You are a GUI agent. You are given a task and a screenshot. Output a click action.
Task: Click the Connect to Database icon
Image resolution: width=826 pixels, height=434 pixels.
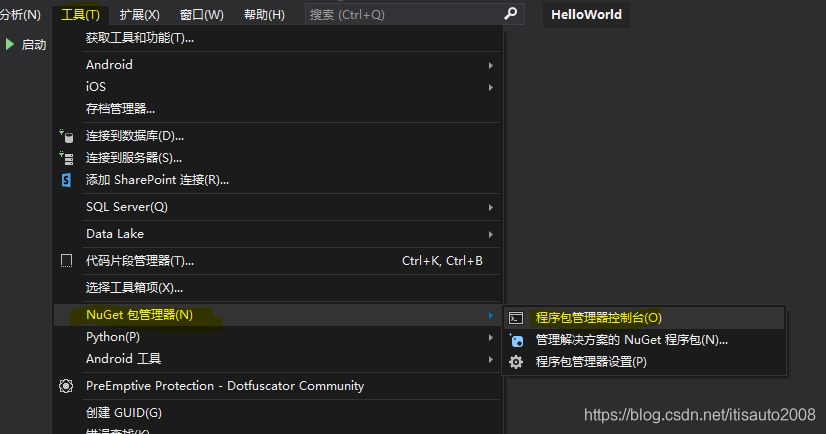click(x=66, y=136)
